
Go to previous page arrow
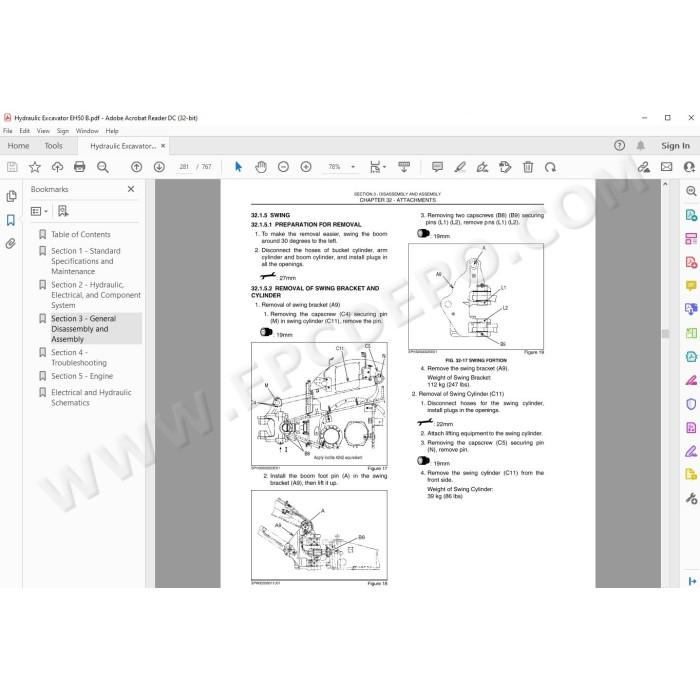click(x=137, y=167)
